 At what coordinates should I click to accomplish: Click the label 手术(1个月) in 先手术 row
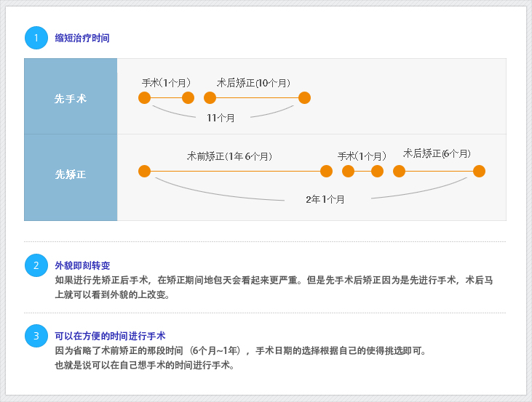tap(166, 83)
